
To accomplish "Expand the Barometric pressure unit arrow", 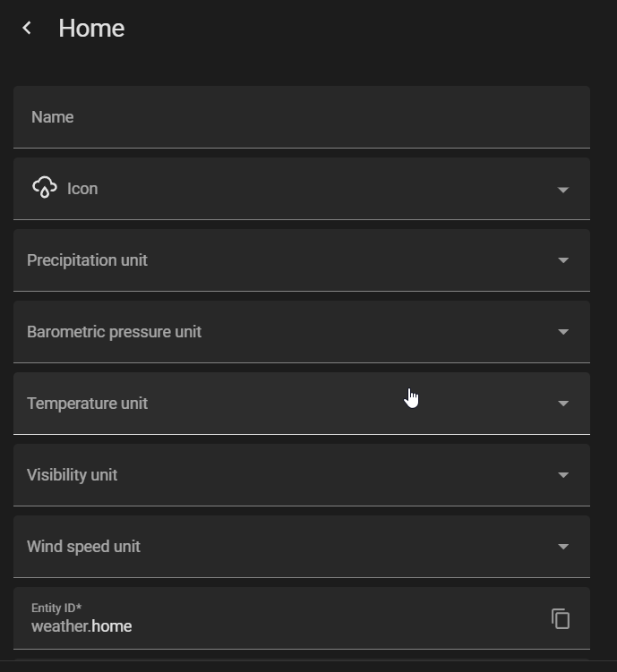I will (x=563, y=332).
